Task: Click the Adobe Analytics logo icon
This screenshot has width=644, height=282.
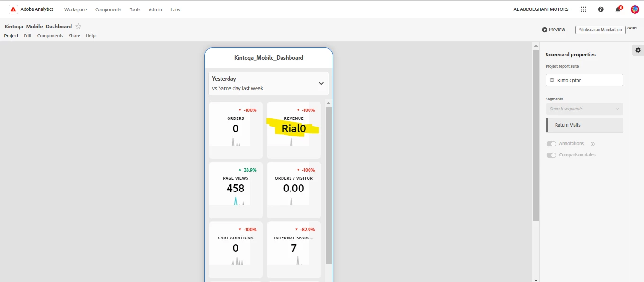Action: point(13,9)
